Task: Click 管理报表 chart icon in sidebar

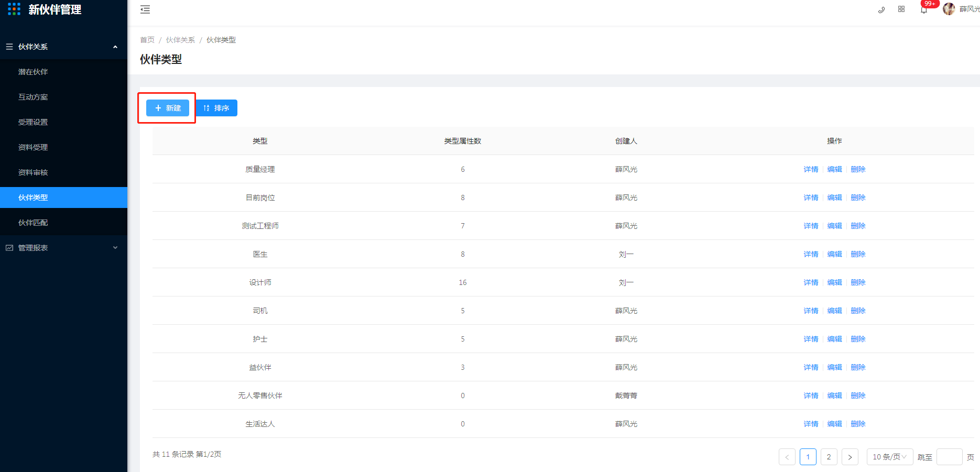Action: point(9,248)
